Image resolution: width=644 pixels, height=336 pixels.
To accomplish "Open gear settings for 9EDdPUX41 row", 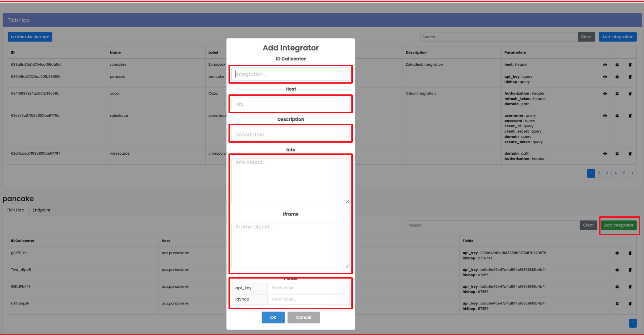I will pyautogui.click(x=617, y=287).
